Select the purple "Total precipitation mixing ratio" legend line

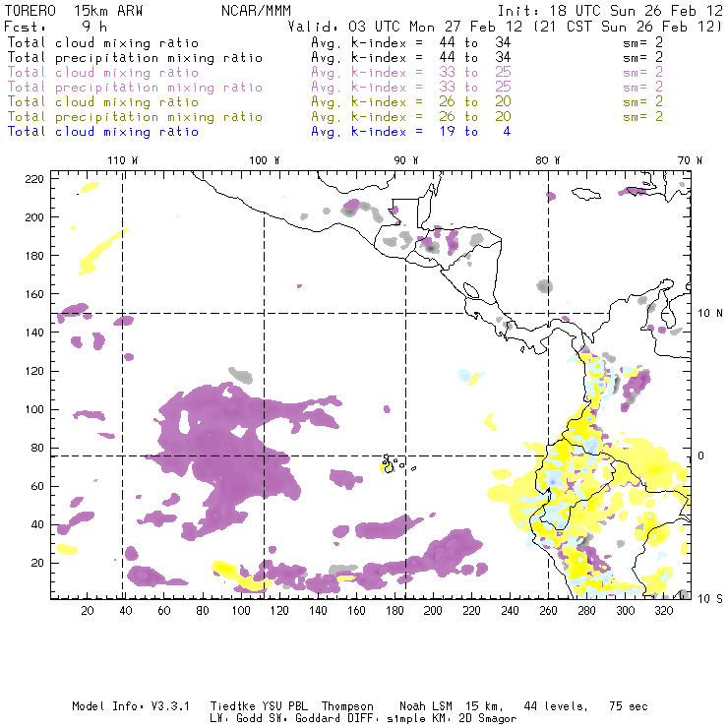[x=135, y=88]
